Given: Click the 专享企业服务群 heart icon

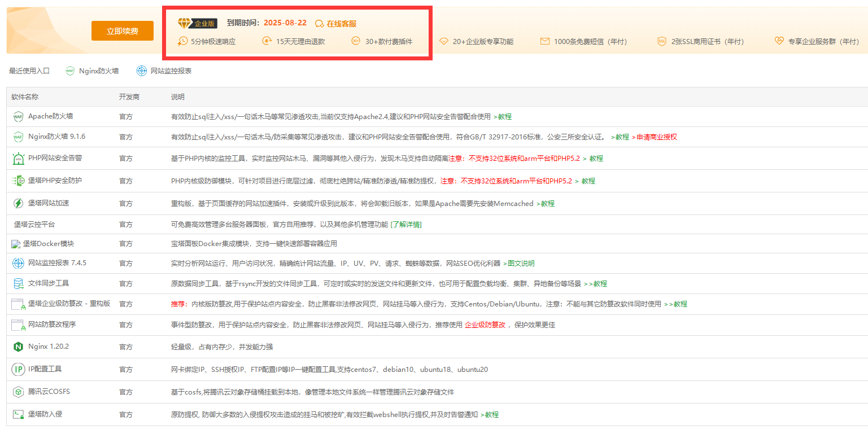Looking at the screenshot, I should [x=779, y=41].
